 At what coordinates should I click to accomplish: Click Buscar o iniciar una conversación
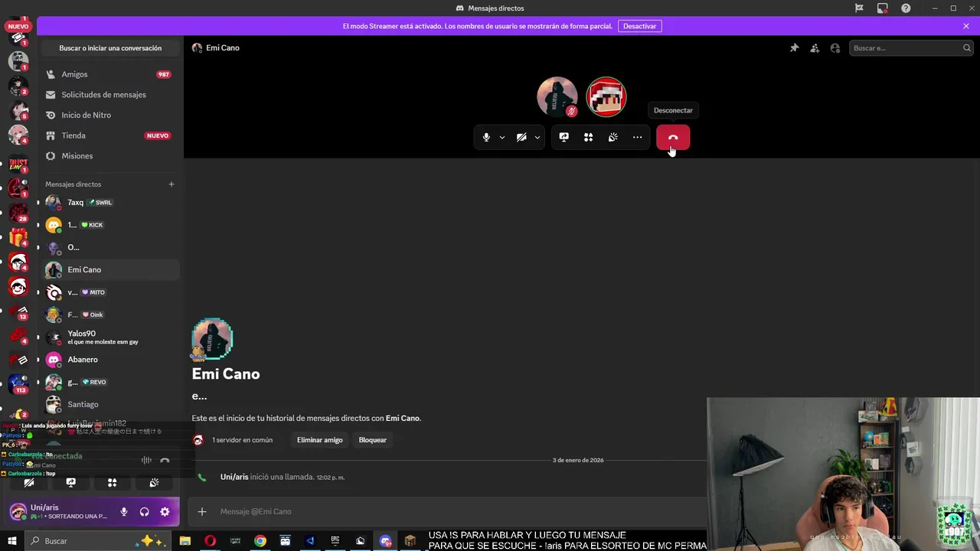(110, 48)
